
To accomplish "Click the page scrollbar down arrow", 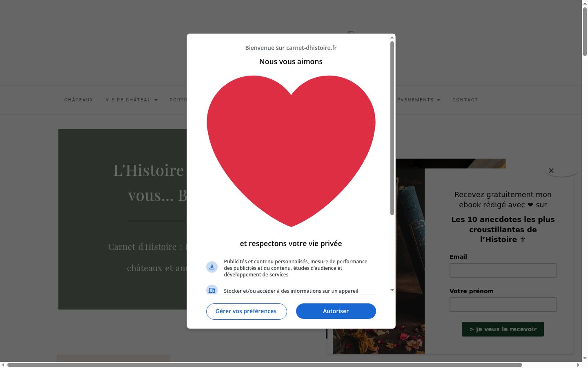I will coord(585,358).
